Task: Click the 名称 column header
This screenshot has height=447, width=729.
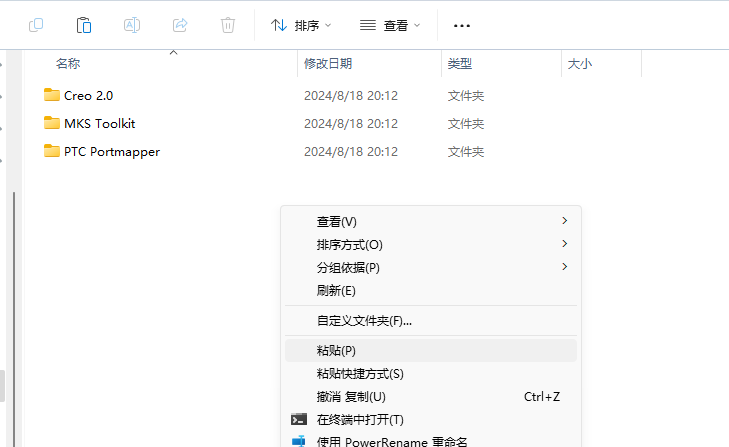Action: click(68, 64)
